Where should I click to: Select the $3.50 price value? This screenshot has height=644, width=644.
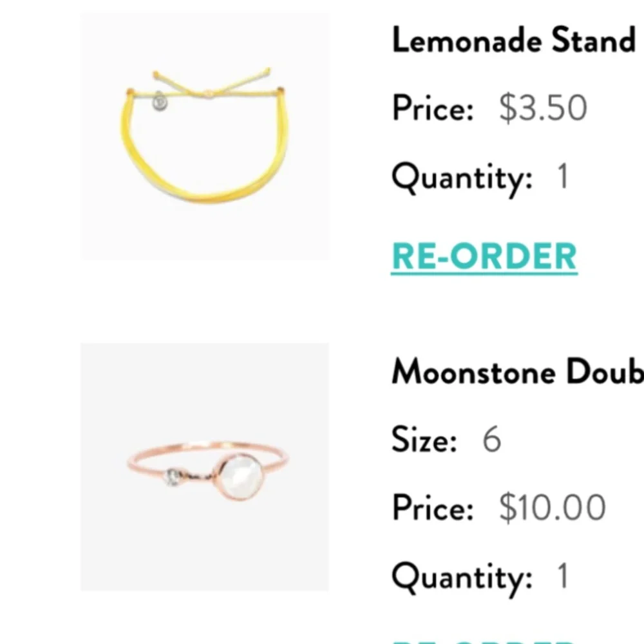pos(542,108)
